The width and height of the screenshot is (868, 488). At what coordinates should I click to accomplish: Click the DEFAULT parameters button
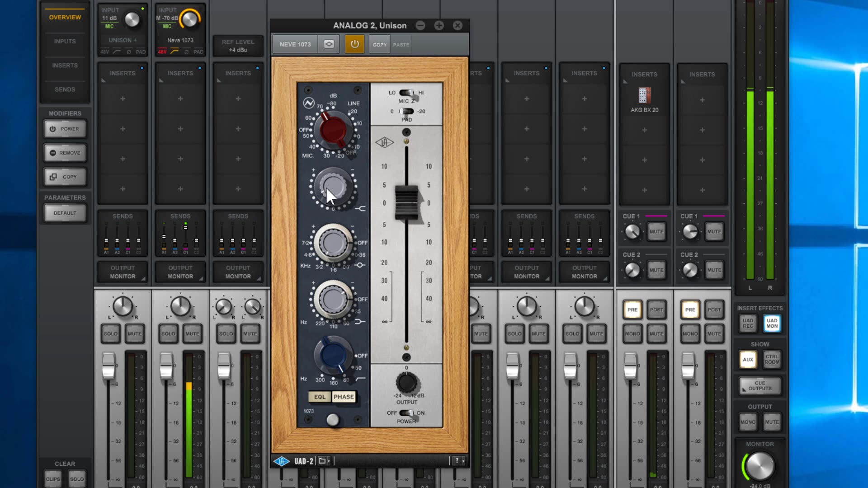point(65,212)
